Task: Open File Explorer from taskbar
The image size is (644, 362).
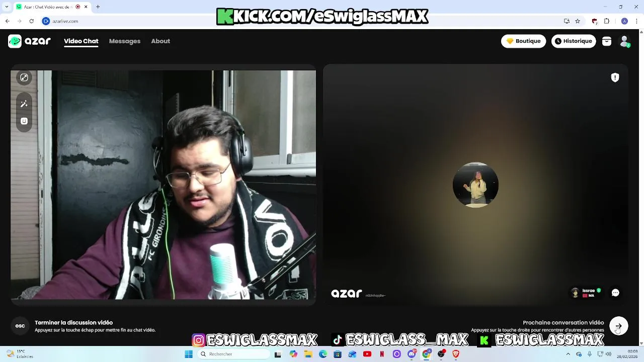Action: 308,354
